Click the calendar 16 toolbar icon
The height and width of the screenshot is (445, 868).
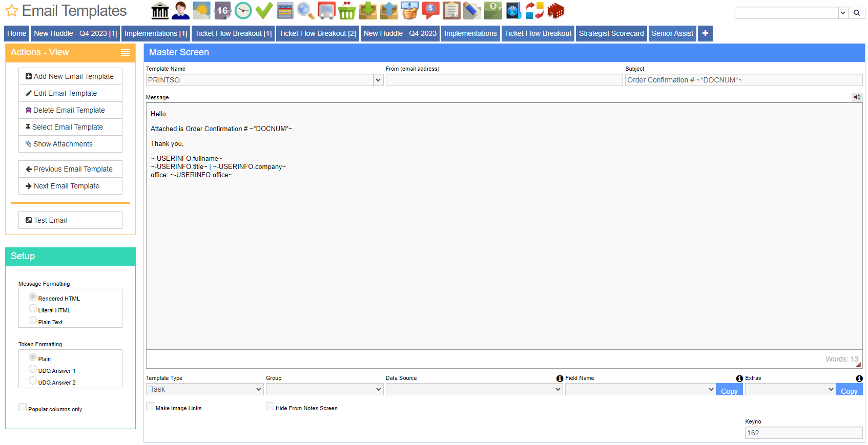tap(222, 10)
